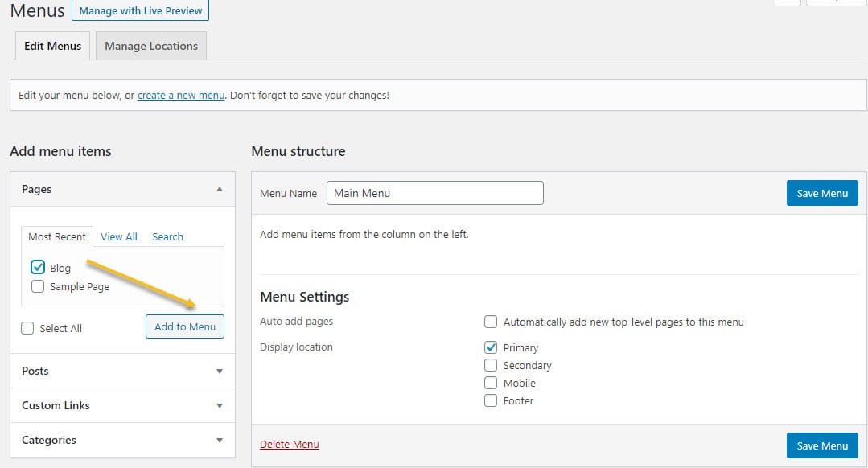Switch to the Manage Locations tab

[x=150, y=46]
